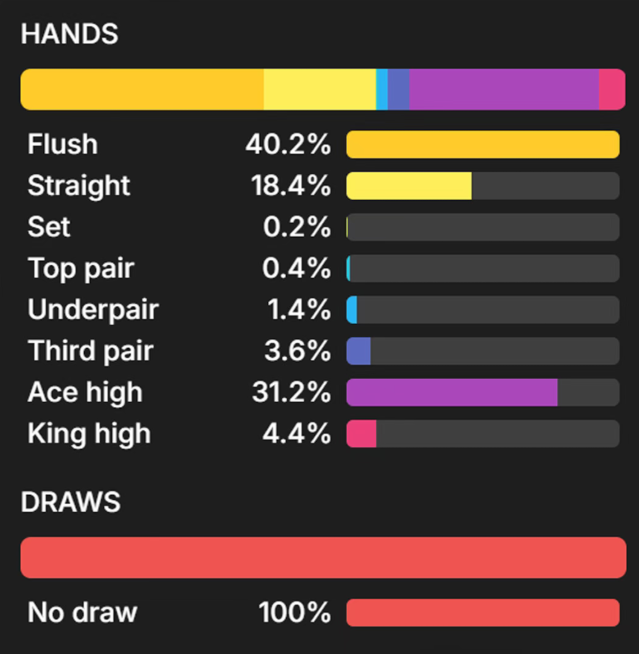Select the Ace high purple bar
639x654 pixels.
[x=452, y=392]
